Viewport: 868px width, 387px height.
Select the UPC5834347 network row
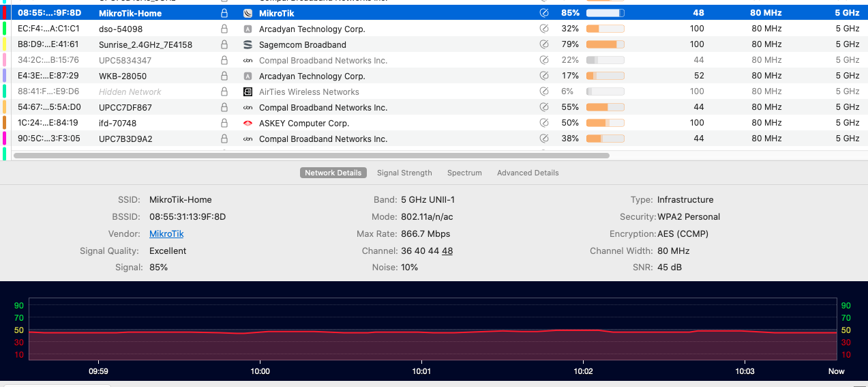pyautogui.click(x=434, y=60)
